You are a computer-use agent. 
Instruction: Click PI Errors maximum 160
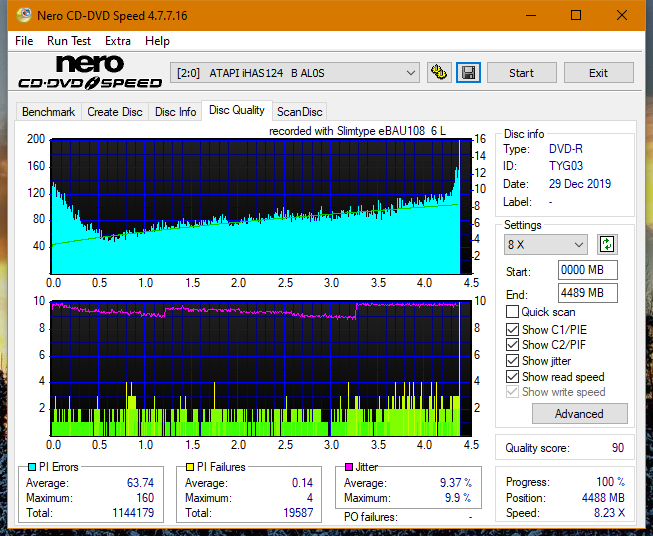pyautogui.click(x=145, y=498)
